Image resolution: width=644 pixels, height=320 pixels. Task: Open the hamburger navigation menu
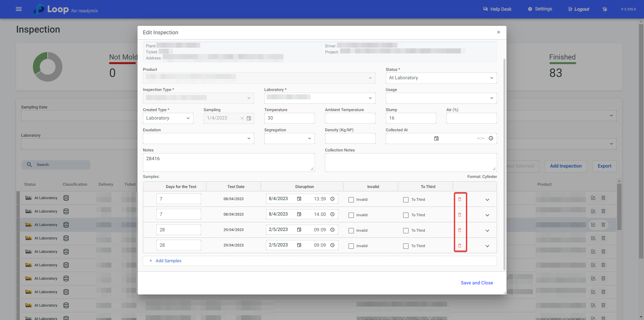[19, 9]
